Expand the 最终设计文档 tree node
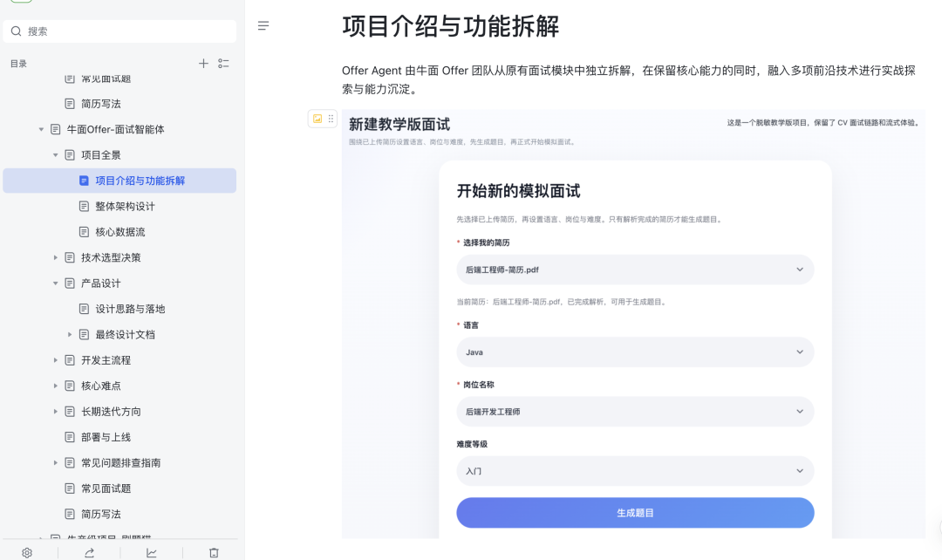The image size is (942, 560). click(70, 335)
